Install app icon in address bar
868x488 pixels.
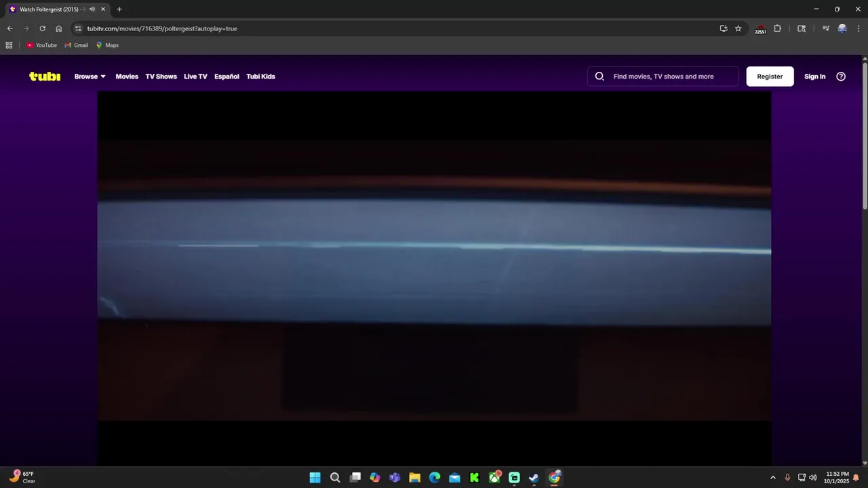click(724, 28)
